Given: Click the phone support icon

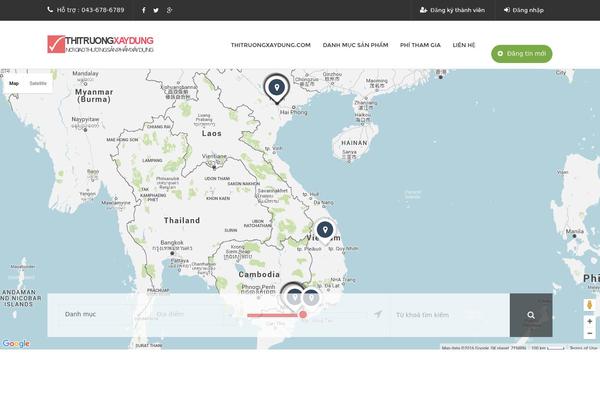Looking at the screenshot, I should tap(50, 10).
